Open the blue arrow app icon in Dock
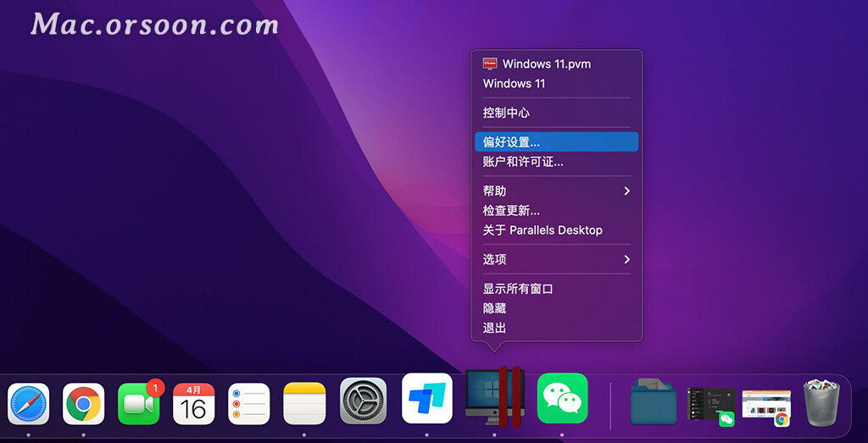Screen dimensions: 868x443 (427, 398)
